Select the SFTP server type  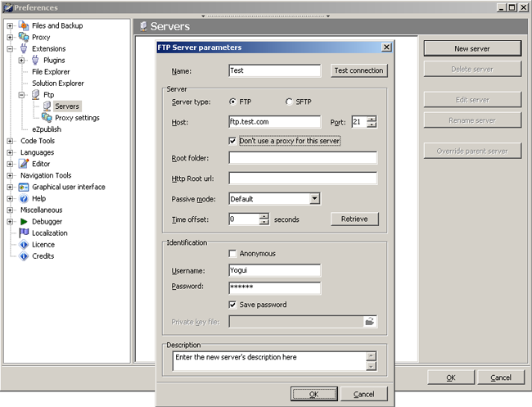click(288, 102)
